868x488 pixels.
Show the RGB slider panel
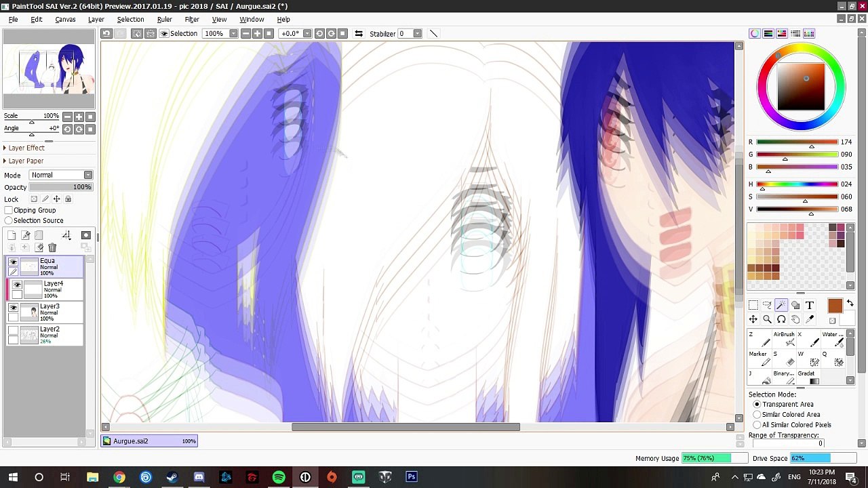(768, 33)
